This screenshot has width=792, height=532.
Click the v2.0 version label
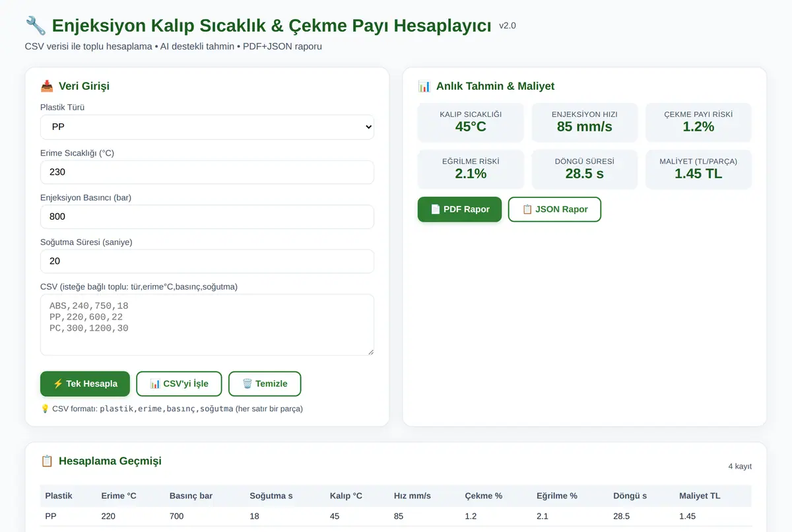508,26
